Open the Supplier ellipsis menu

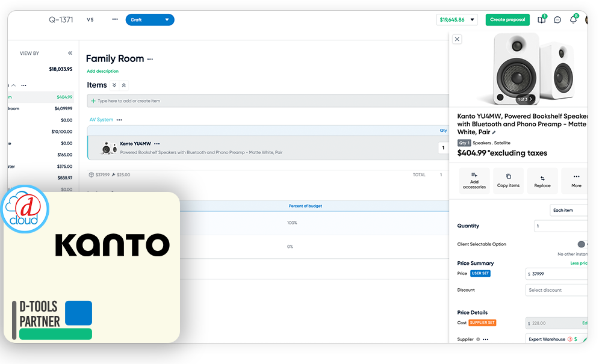(x=486, y=339)
